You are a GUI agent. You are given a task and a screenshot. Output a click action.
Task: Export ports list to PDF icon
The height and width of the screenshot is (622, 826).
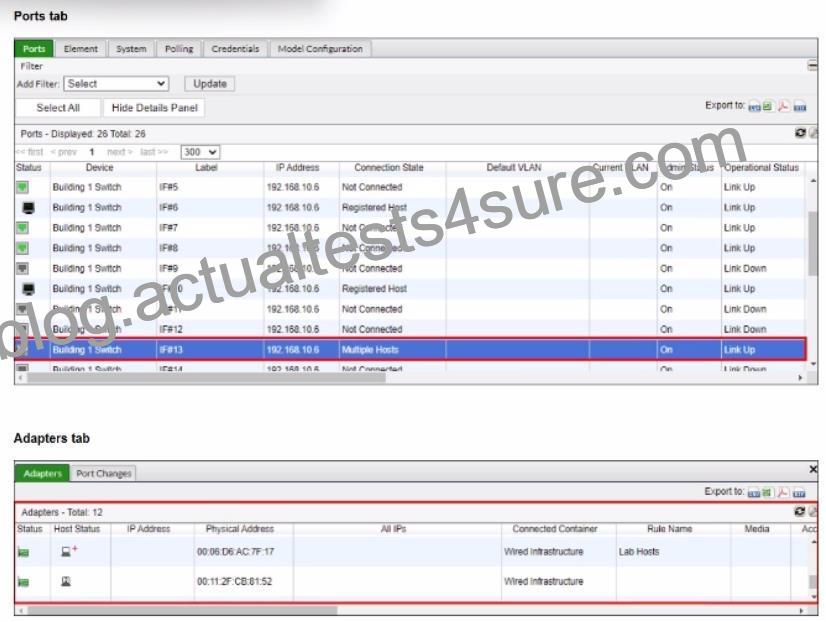pos(783,106)
